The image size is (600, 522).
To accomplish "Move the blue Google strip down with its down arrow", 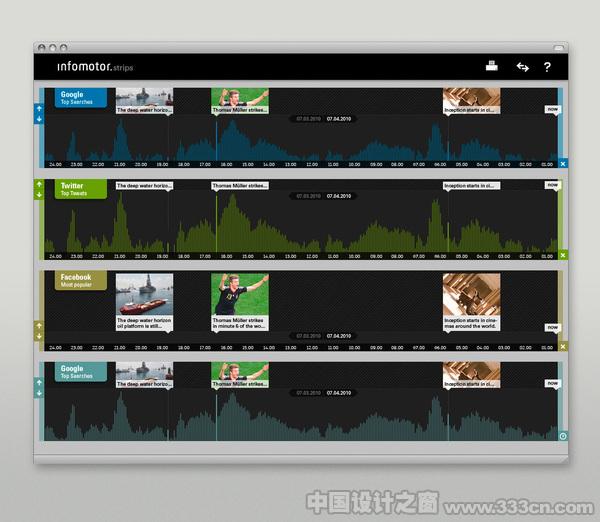I will (39, 119).
